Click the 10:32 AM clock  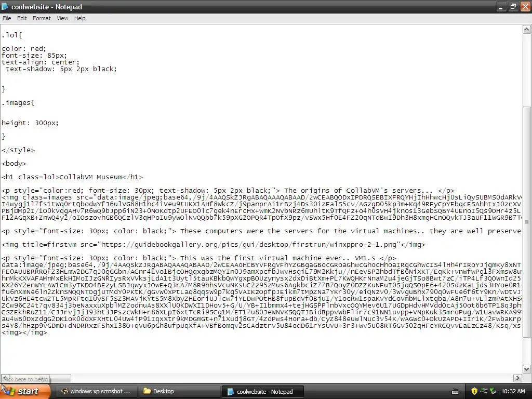coord(513,391)
